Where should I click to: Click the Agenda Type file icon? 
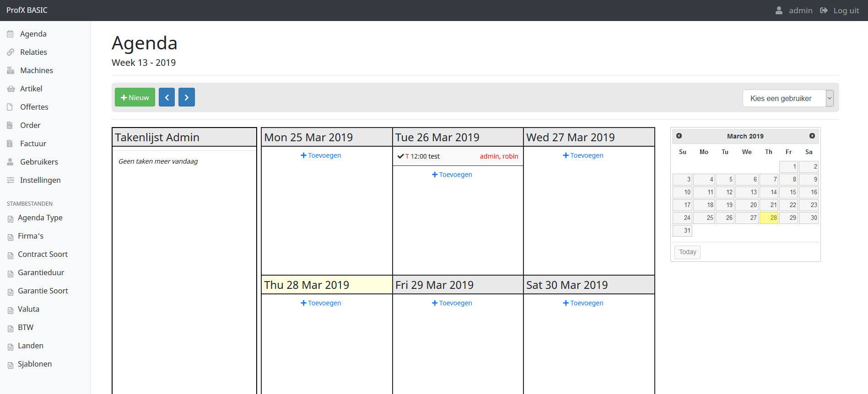(x=11, y=219)
